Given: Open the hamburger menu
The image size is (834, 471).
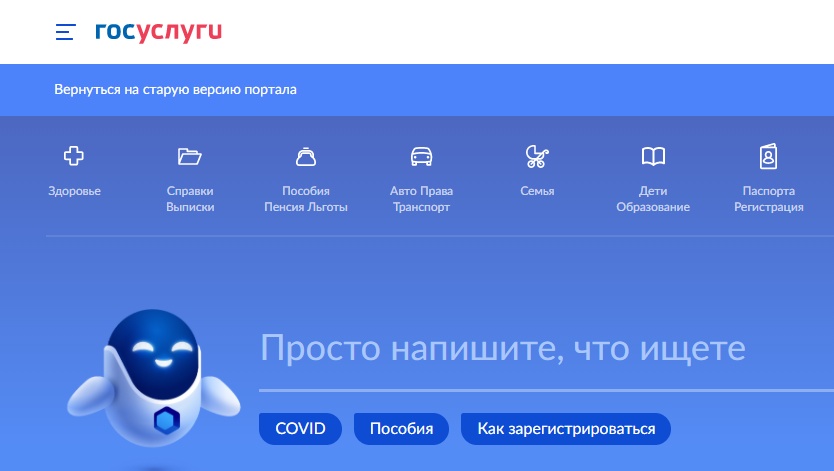Looking at the screenshot, I should tap(65, 32).
